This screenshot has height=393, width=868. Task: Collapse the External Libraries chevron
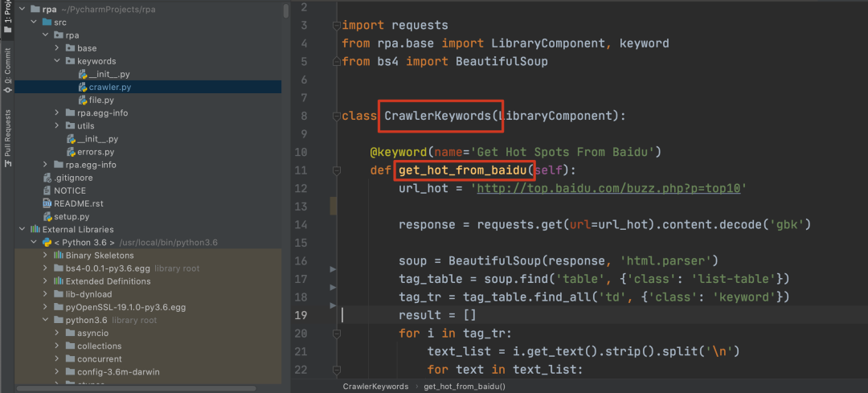(23, 229)
